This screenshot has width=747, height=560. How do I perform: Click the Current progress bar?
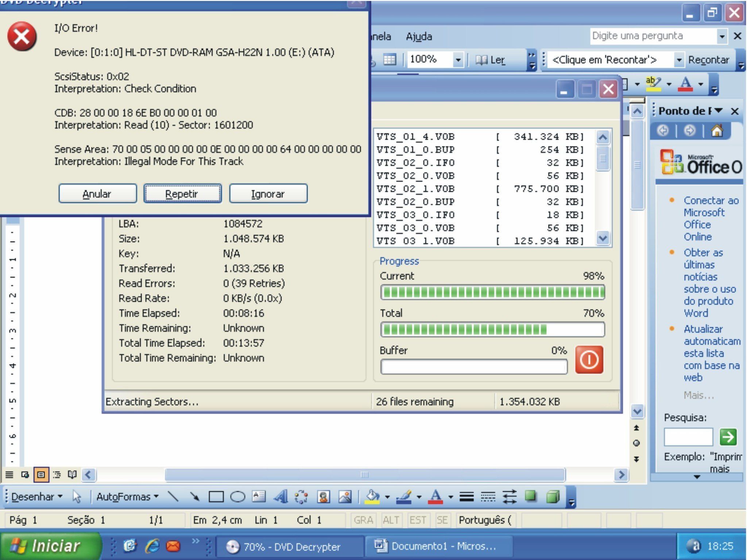[492, 292]
